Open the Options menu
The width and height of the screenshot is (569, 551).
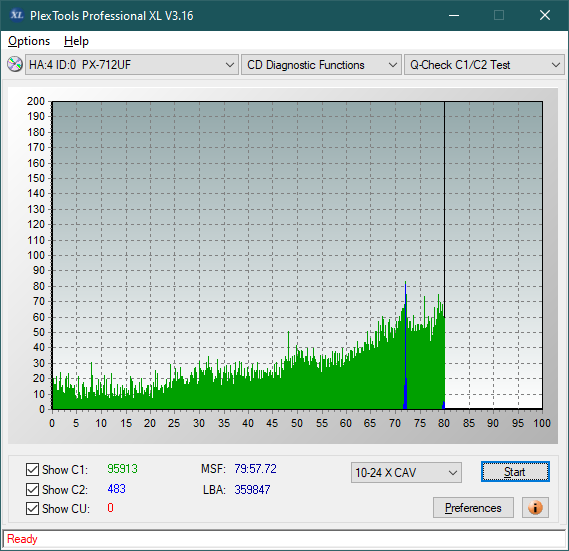click(29, 41)
